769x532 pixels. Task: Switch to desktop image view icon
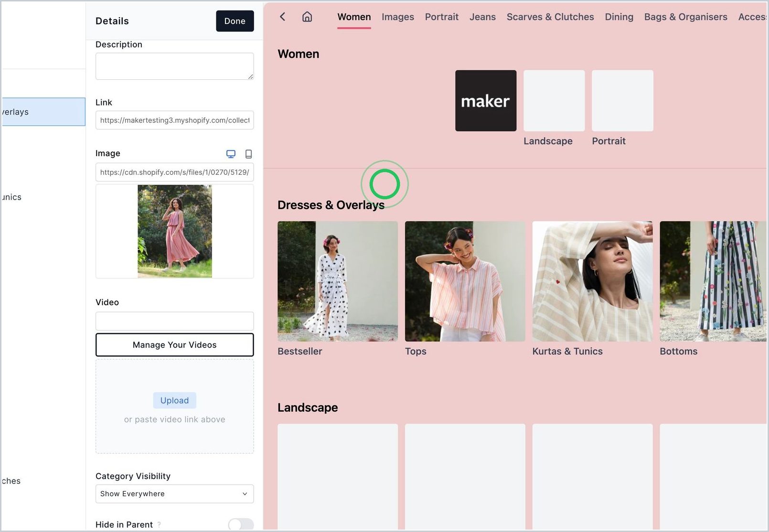click(231, 154)
